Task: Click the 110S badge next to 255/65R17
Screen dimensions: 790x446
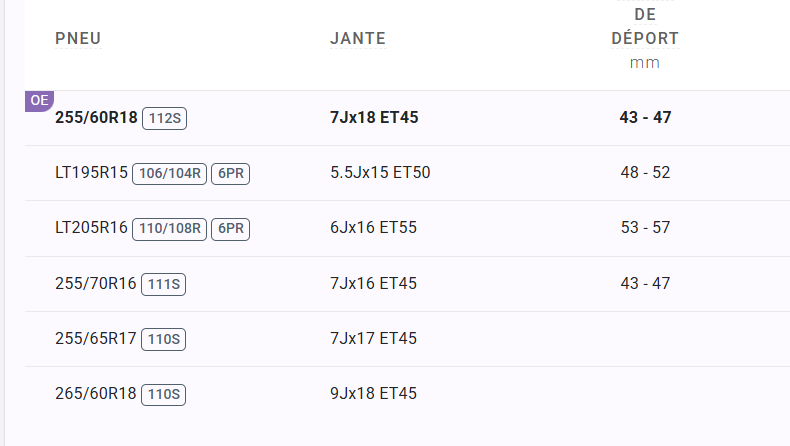Action: click(x=163, y=339)
